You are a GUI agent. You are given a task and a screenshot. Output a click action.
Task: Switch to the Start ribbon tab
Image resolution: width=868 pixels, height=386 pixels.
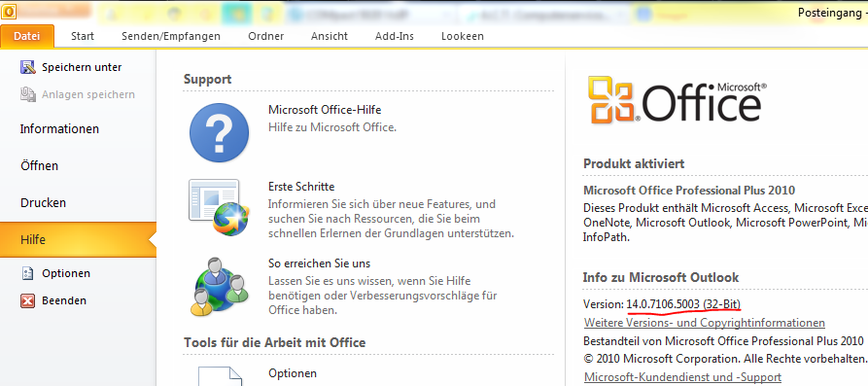[x=83, y=37]
